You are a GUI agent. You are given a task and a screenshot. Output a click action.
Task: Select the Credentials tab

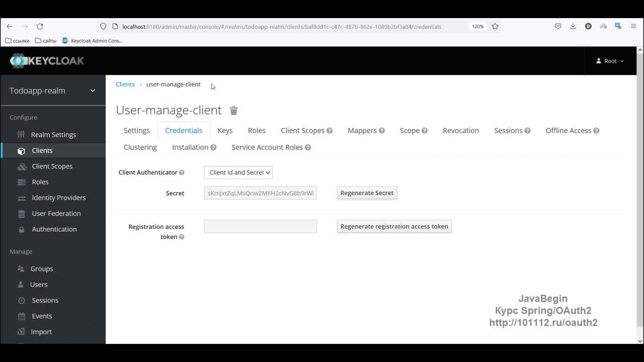point(184,131)
